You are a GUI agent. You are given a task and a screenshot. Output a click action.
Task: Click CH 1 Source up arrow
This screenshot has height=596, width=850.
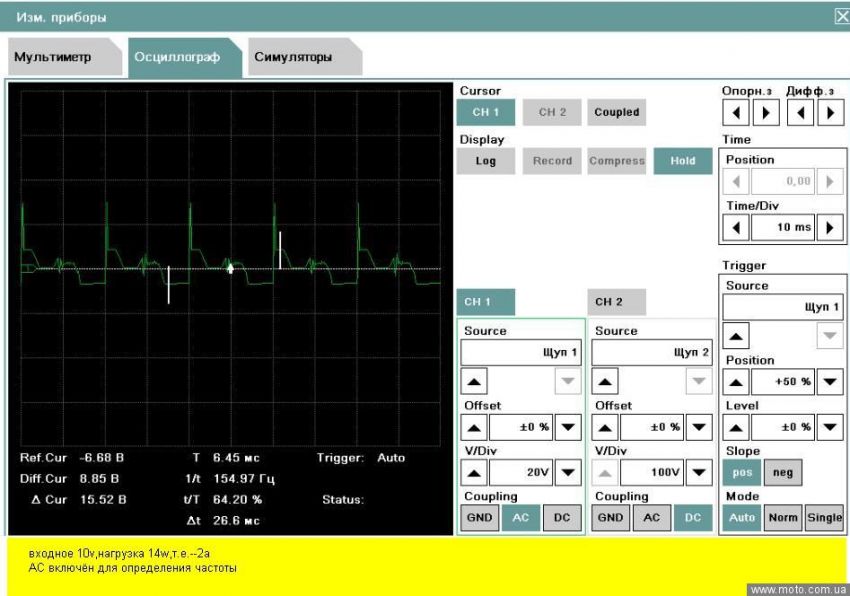(474, 381)
